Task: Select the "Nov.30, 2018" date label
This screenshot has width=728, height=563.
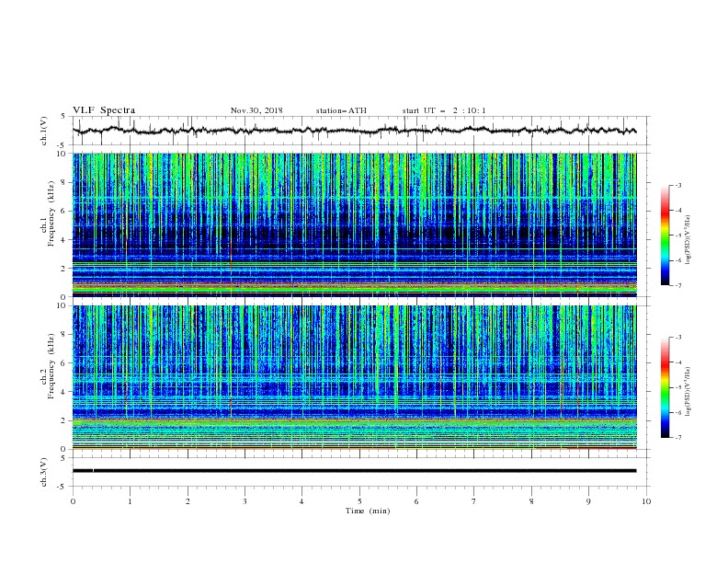Action: coord(256,110)
